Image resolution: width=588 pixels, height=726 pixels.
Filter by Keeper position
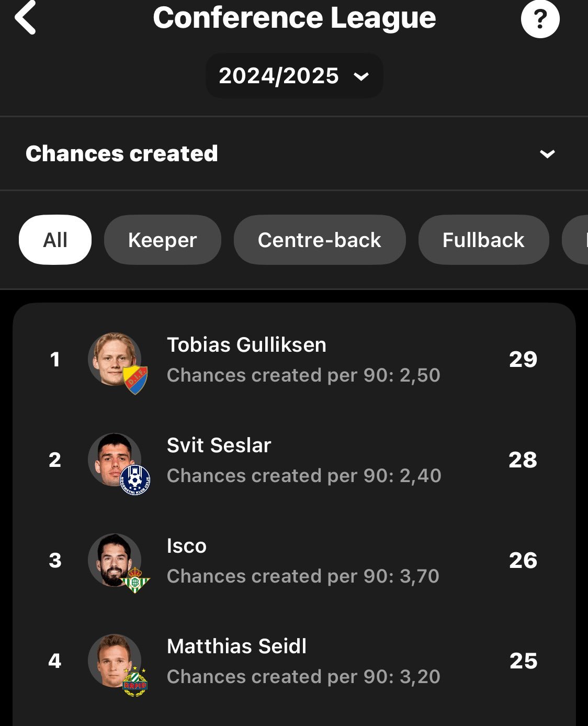tap(162, 240)
